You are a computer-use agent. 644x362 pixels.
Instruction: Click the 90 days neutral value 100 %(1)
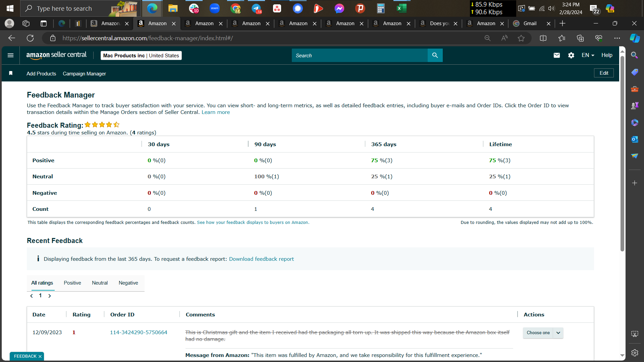pyautogui.click(x=267, y=177)
